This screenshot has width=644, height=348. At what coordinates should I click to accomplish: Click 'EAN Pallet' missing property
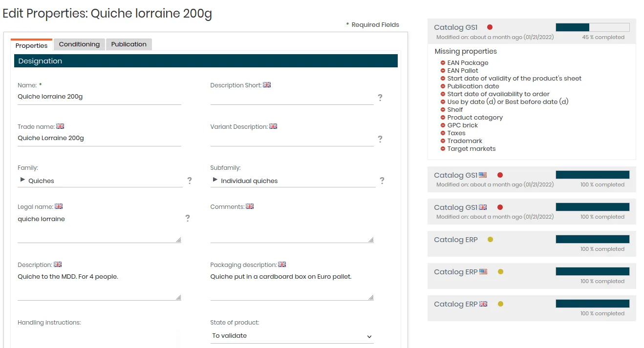click(x=463, y=71)
